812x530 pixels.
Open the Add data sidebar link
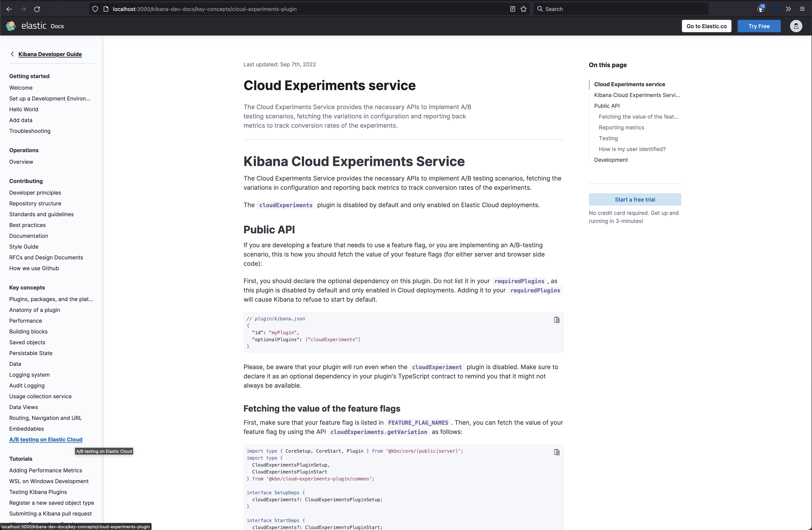(21, 120)
